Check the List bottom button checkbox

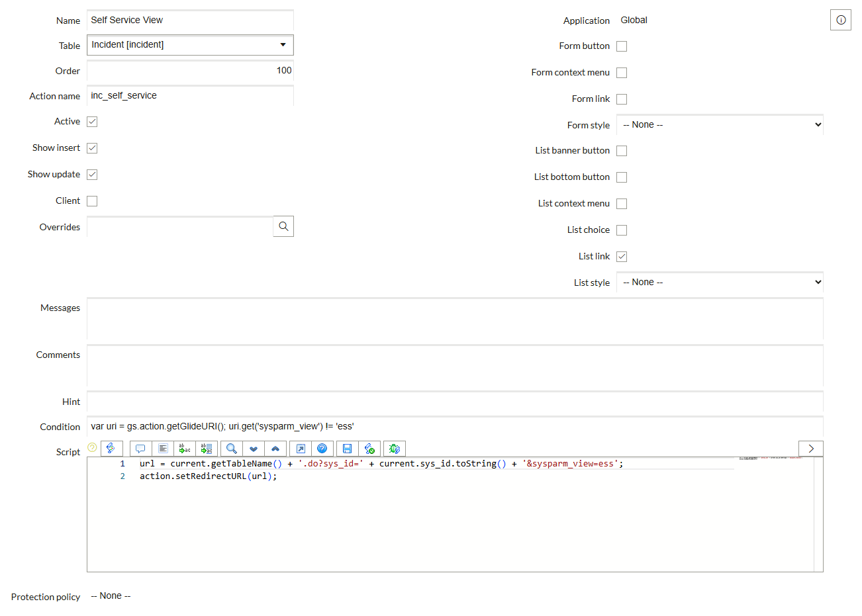622,177
